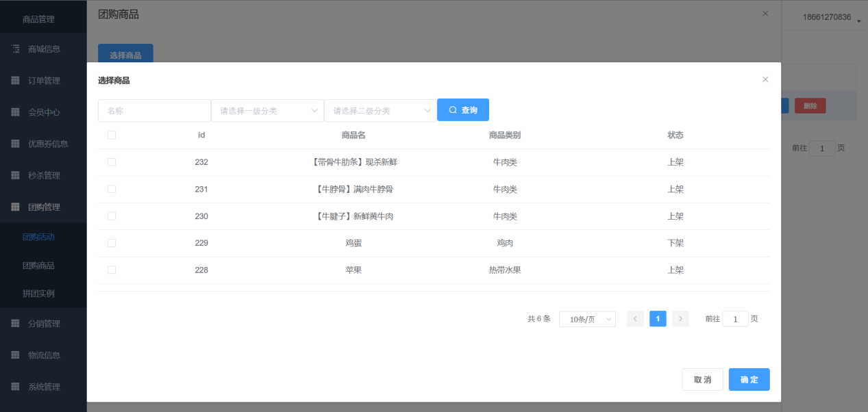Go to previous page arrow in pagination
Image resolution: width=868 pixels, height=412 pixels.
635,319
